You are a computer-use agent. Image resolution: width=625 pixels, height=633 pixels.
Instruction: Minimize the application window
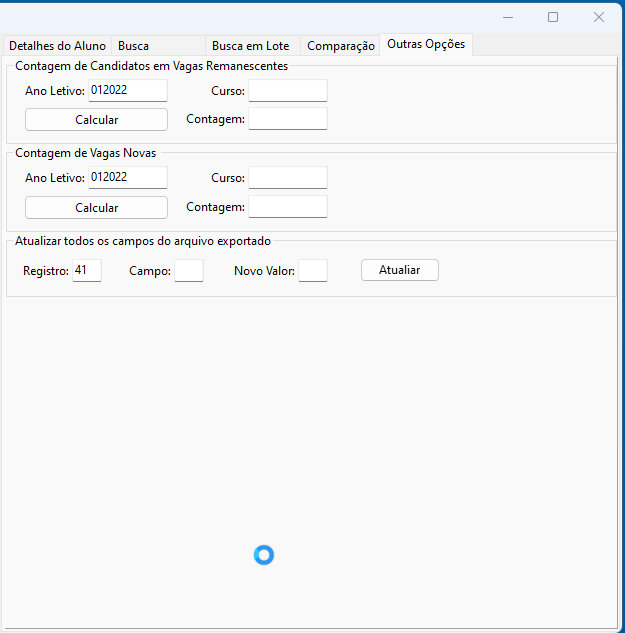click(x=508, y=17)
